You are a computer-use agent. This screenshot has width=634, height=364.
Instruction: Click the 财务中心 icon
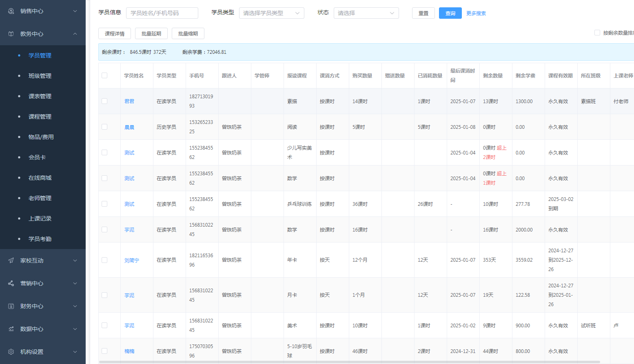[11, 306]
